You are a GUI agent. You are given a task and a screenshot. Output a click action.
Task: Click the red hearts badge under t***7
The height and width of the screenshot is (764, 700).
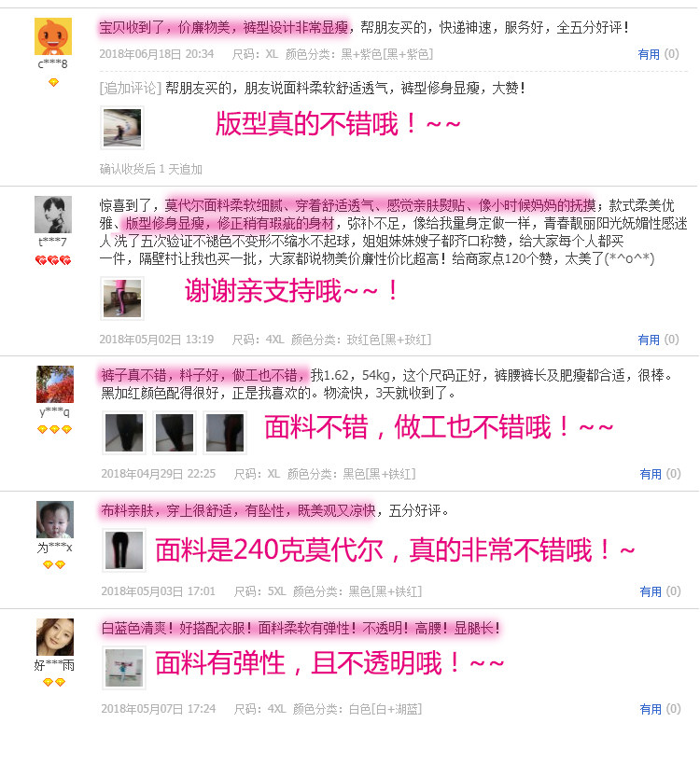[x=53, y=260]
